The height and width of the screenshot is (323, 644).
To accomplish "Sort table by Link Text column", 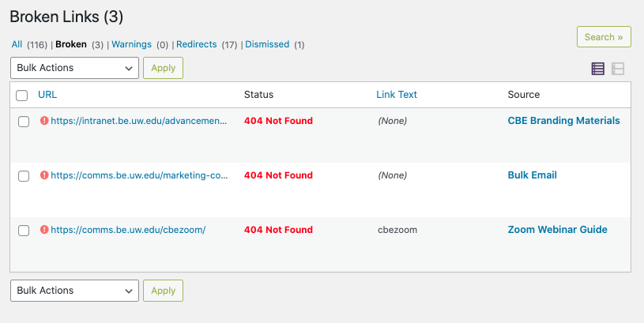I will pos(397,95).
